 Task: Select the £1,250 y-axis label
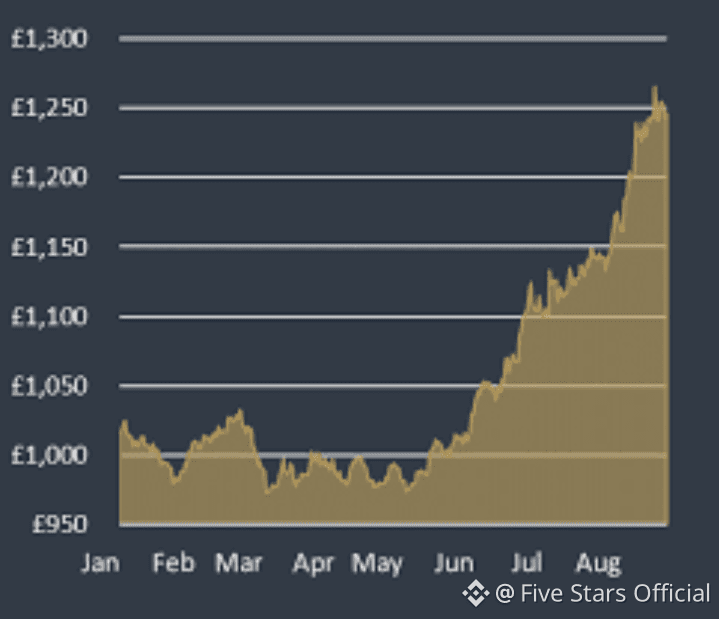(x=49, y=108)
